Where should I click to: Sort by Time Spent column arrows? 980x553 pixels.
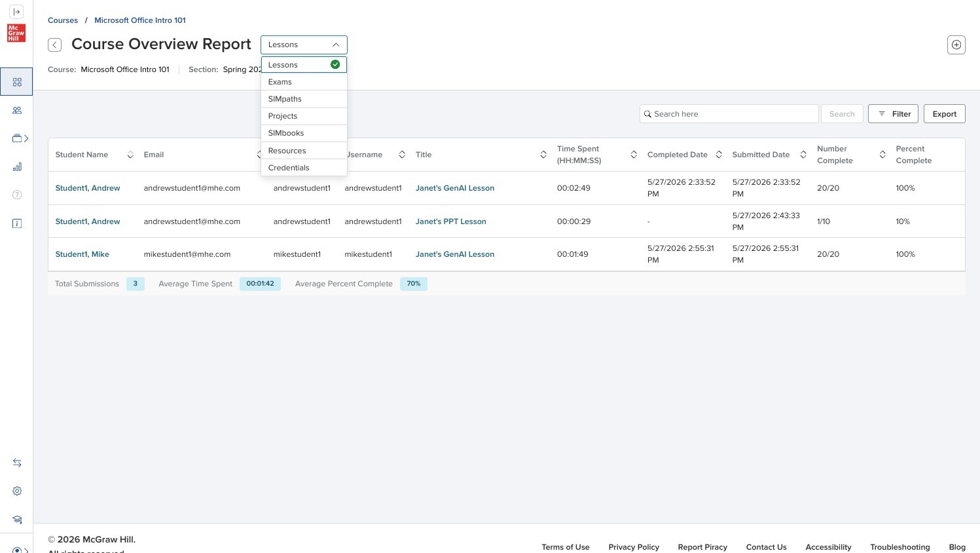click(634, 155)
